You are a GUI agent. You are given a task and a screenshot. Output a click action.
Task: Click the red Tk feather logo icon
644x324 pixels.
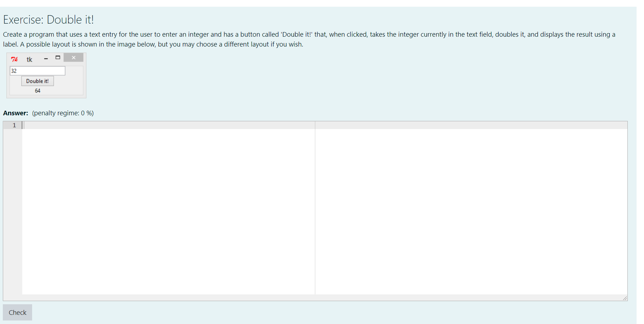[x=14, y=59]
